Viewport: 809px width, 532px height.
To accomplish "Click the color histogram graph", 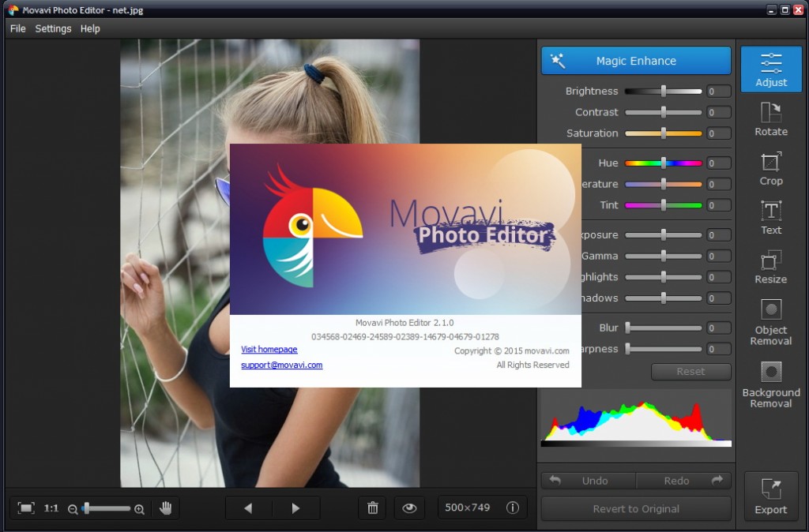I will pyautogui.click(x=636, y=418).
